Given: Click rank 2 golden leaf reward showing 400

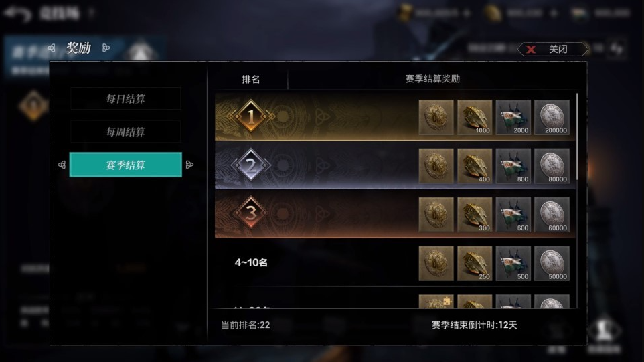Looking at the screenshot, I should 475,166.
